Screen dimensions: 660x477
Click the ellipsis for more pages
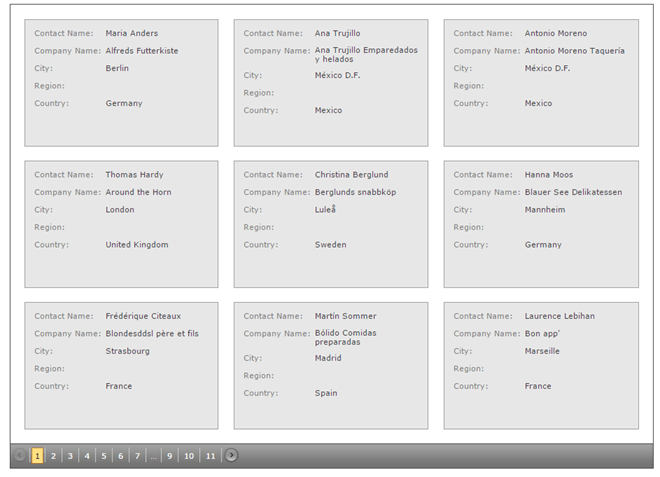click(154, 456)
